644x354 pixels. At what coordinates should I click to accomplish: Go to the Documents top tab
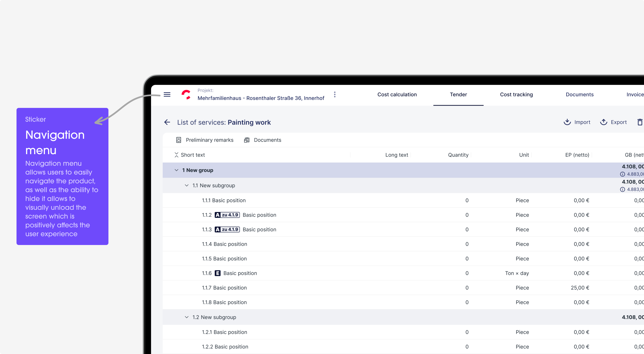(x=579, y=95)
